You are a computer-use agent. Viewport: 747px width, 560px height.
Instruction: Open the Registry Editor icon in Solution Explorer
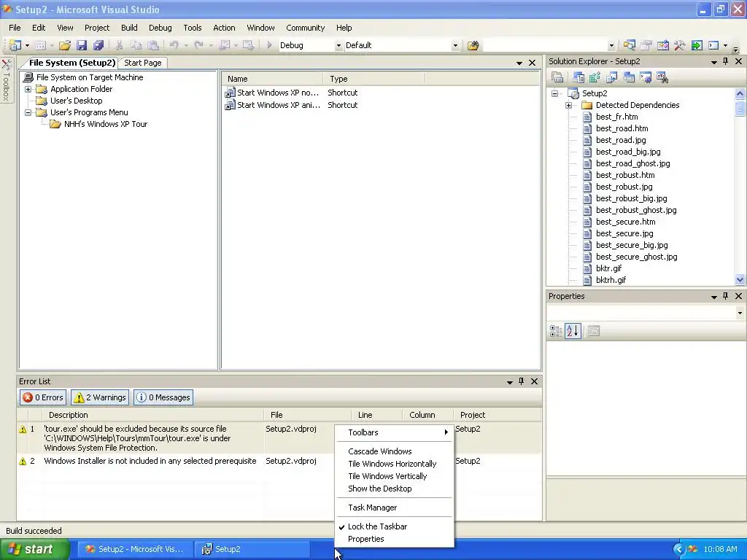point(595,77)
